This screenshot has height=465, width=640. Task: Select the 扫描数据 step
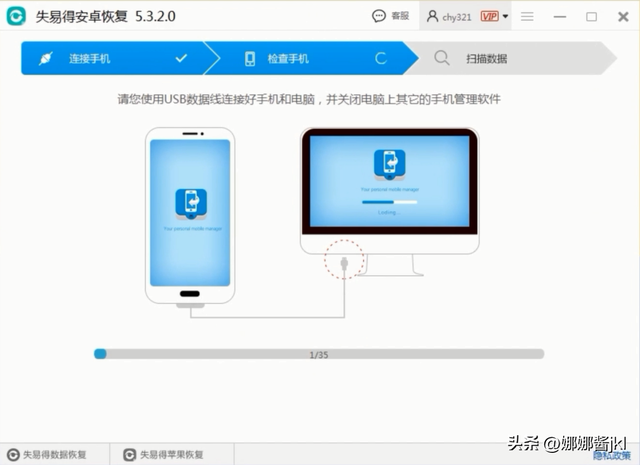click(x=512, y=58)
